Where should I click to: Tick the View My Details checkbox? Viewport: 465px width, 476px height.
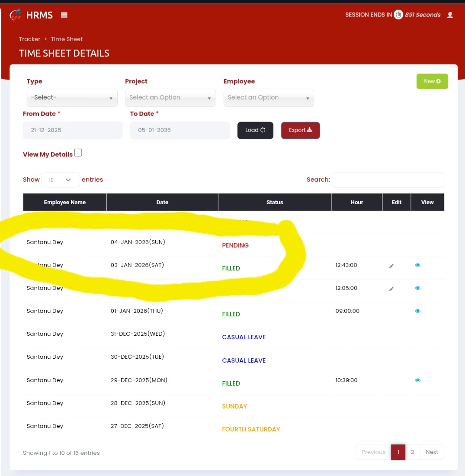point(78,153)
